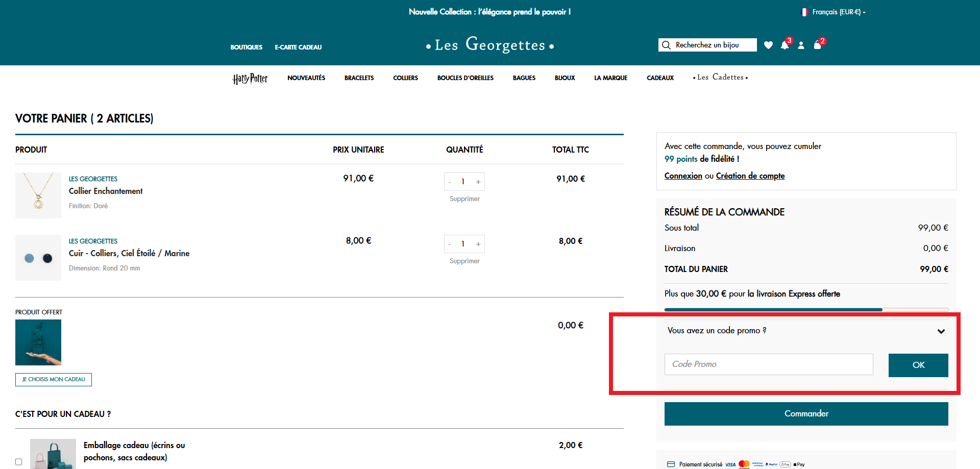Open the shopping bag cart icon

click(817, 45)
